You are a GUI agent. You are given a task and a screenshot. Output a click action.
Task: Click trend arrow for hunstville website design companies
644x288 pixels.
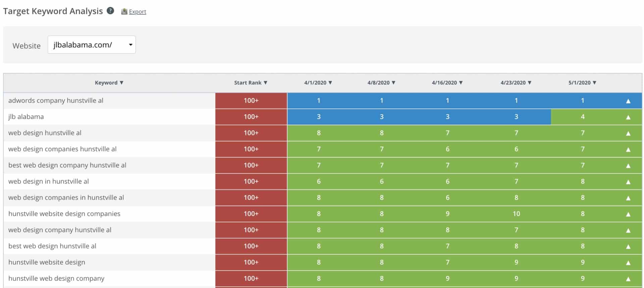click(x=628, y=214)
